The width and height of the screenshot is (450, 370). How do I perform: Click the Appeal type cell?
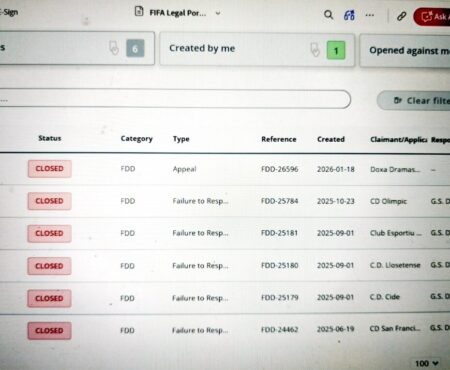(184, 169)
